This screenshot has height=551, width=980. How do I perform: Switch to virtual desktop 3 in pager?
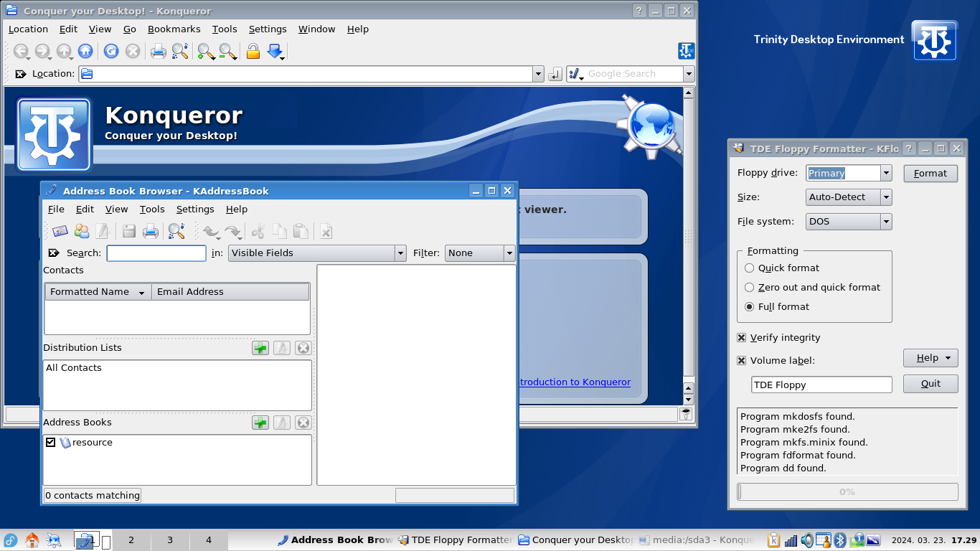[170, 540]
